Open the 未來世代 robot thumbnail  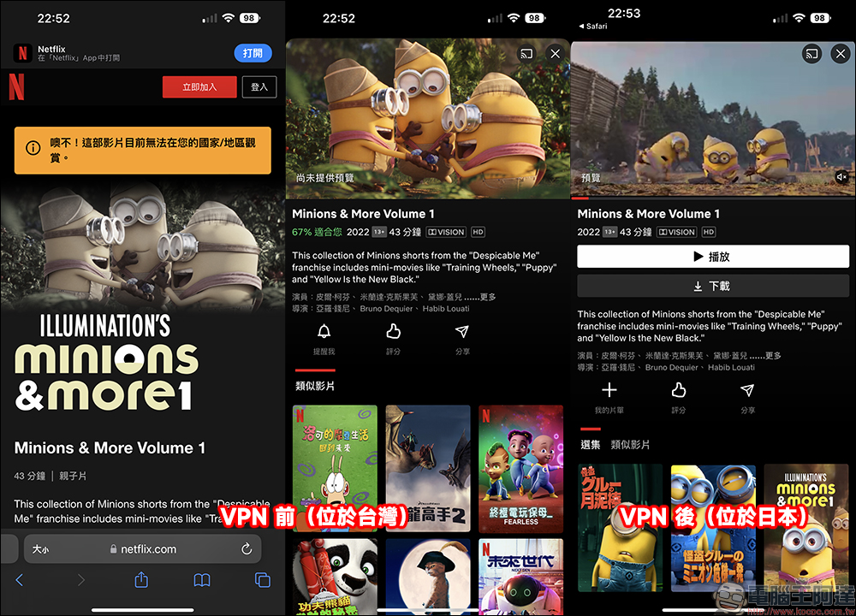520,577
